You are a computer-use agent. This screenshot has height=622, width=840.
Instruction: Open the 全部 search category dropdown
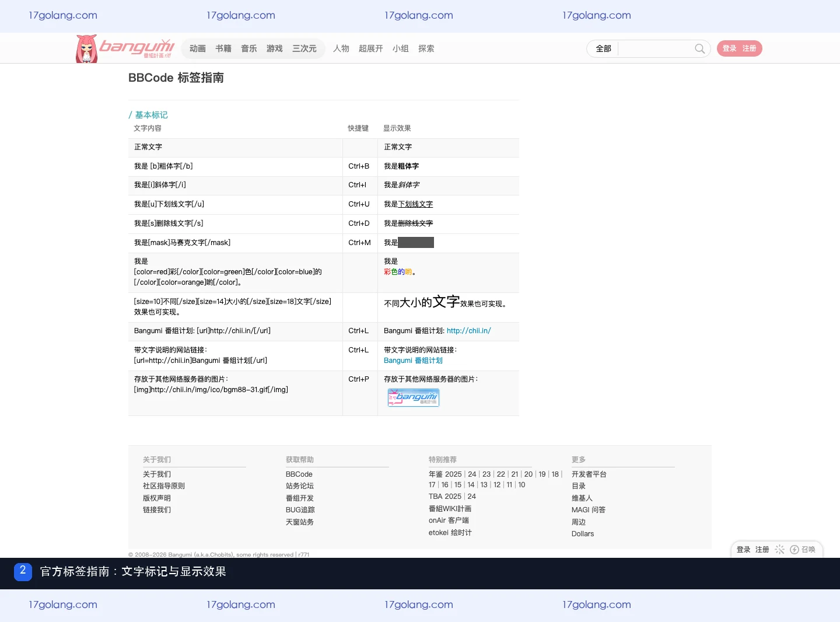tap(603, 48)
